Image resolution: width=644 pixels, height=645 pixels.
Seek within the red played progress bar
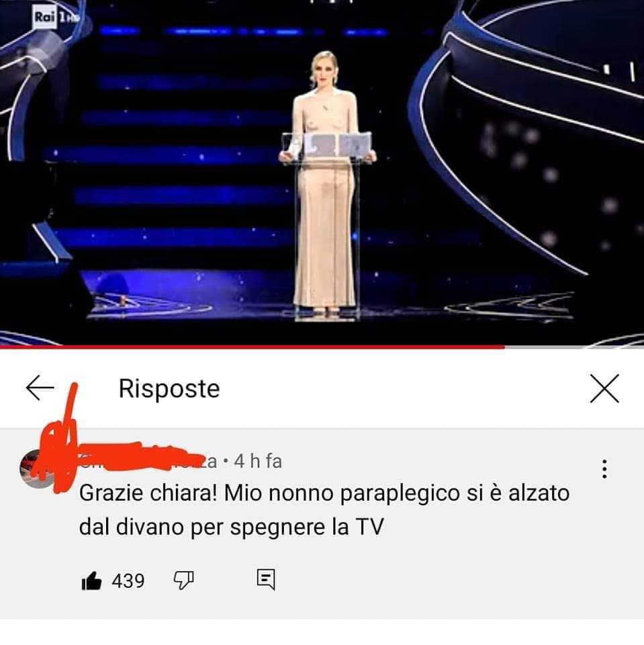point(252,347)
